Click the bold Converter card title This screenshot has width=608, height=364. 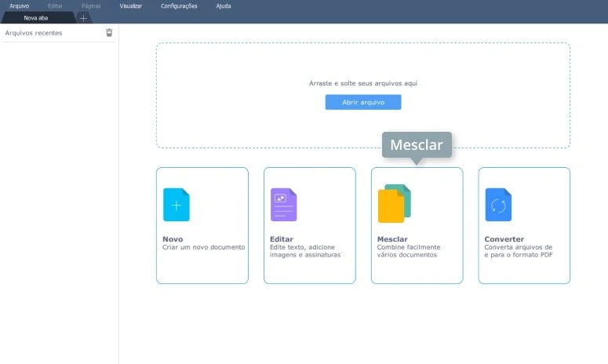504,238
